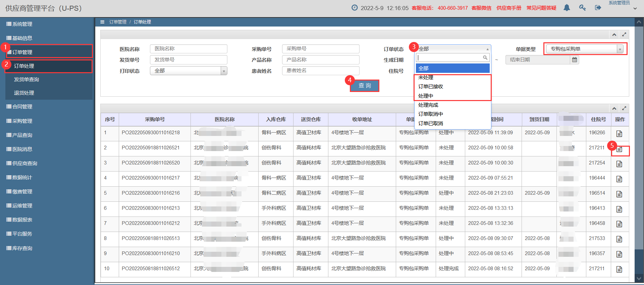Screen dimensions: 644x285
Task: Expand 产品查询 sidebar menu
Action: coord(47,135)
